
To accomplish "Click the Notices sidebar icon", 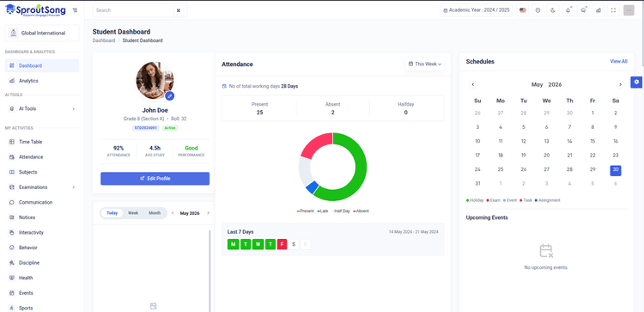I will (11, 217).
